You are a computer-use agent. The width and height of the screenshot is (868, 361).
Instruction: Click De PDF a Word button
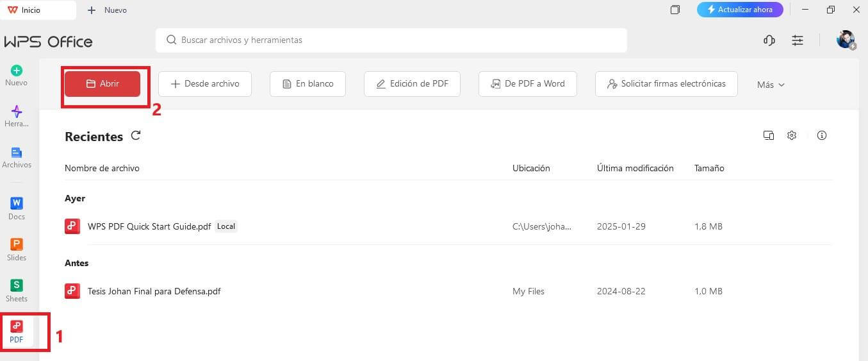point(527,83)
